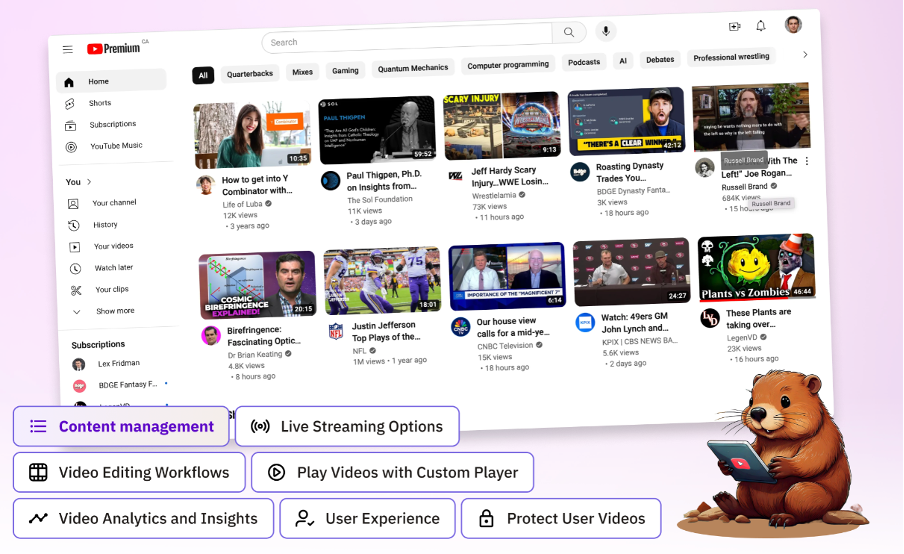Click the Sol Foundation channel avatar

[330, 180]
